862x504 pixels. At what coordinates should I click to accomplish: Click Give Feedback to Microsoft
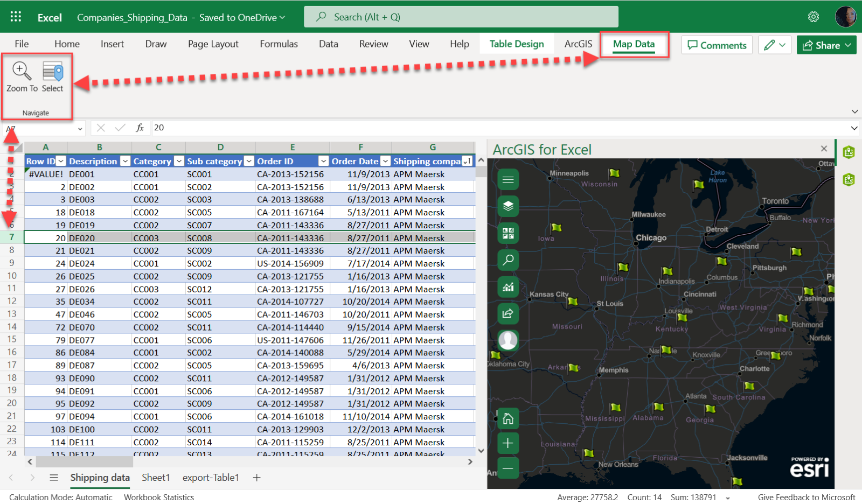click(807, 498)
